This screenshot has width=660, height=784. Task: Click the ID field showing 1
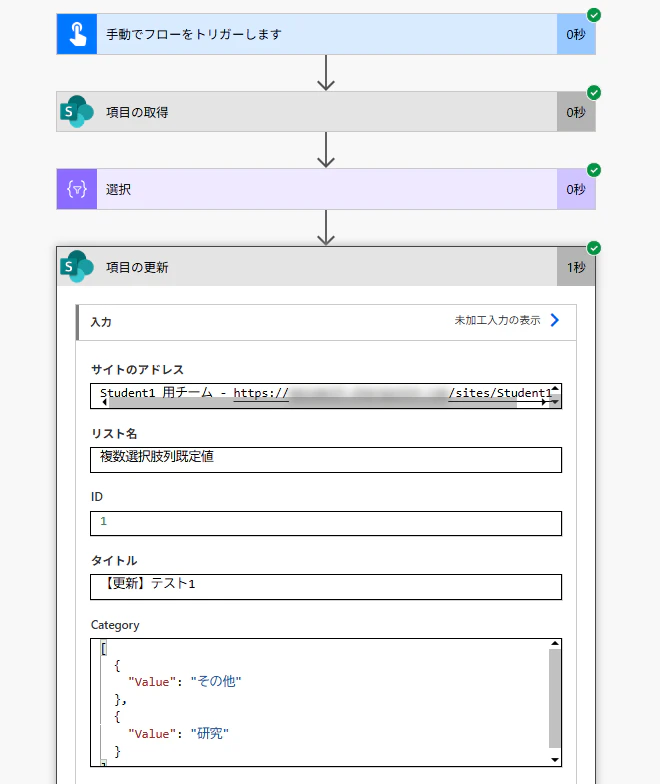pyautogui.click(x=326, y=524)
